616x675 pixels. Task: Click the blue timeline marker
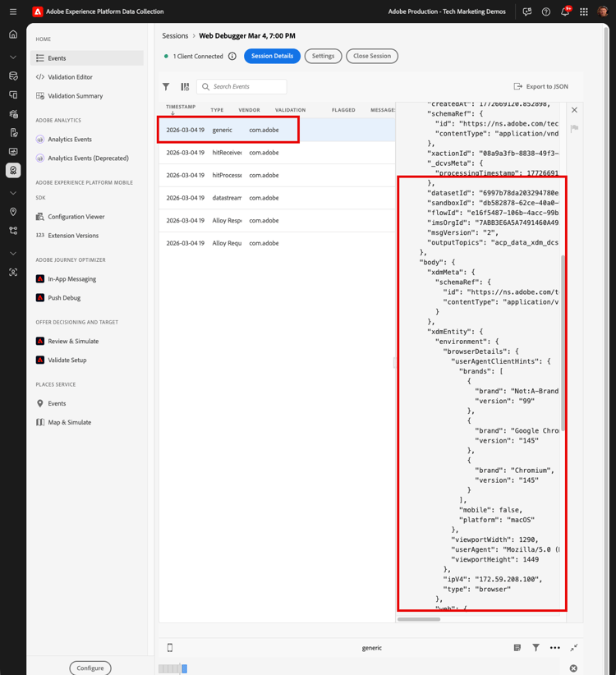point(185,668)
